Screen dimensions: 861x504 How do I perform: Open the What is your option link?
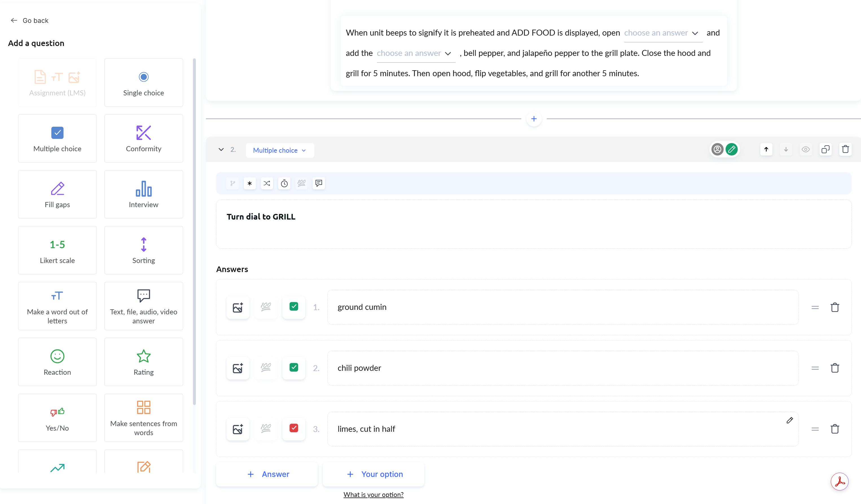[373, 494]
